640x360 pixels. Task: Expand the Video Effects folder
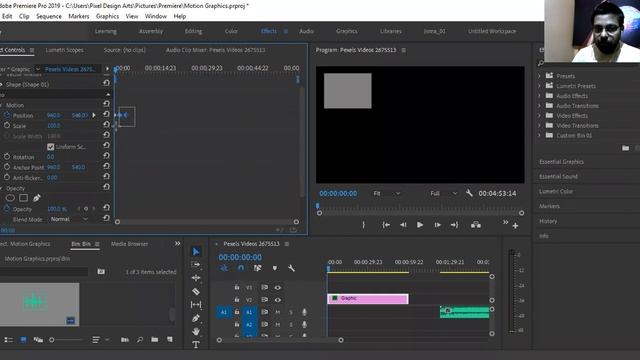click(x=539, y=116)
